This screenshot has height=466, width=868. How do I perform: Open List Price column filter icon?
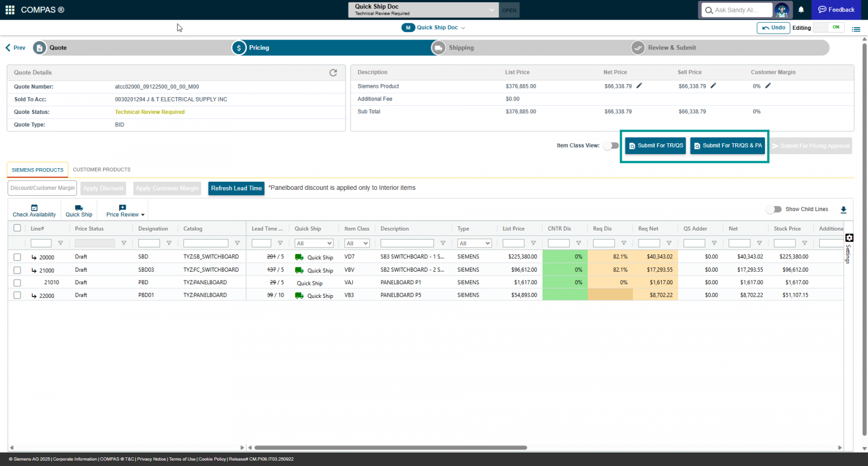pos(533,243)
